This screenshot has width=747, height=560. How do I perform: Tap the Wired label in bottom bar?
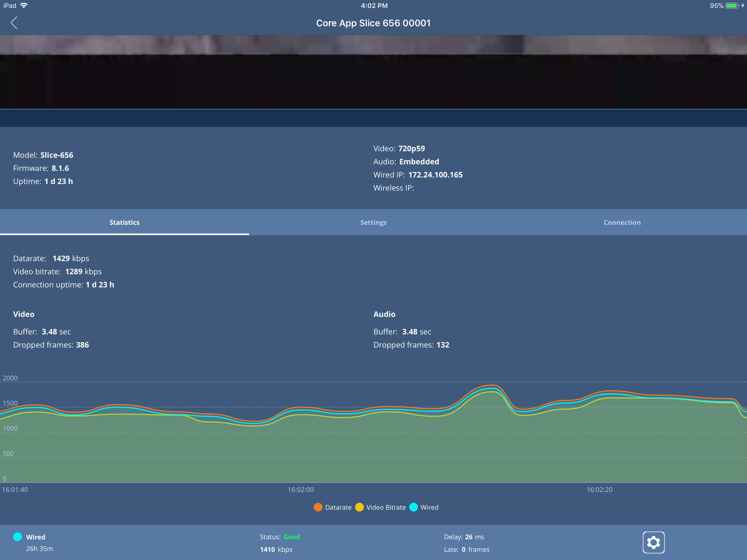(x=36, y=537)
